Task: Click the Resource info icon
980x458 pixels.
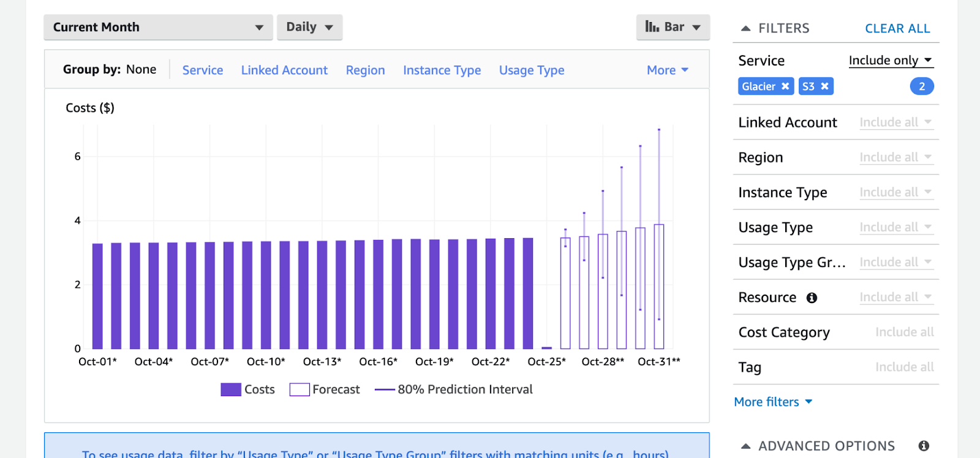Action: [x=812, y=298]
